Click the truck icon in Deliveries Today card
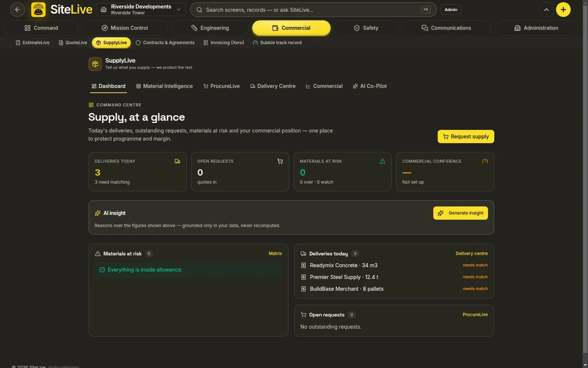 178,161
